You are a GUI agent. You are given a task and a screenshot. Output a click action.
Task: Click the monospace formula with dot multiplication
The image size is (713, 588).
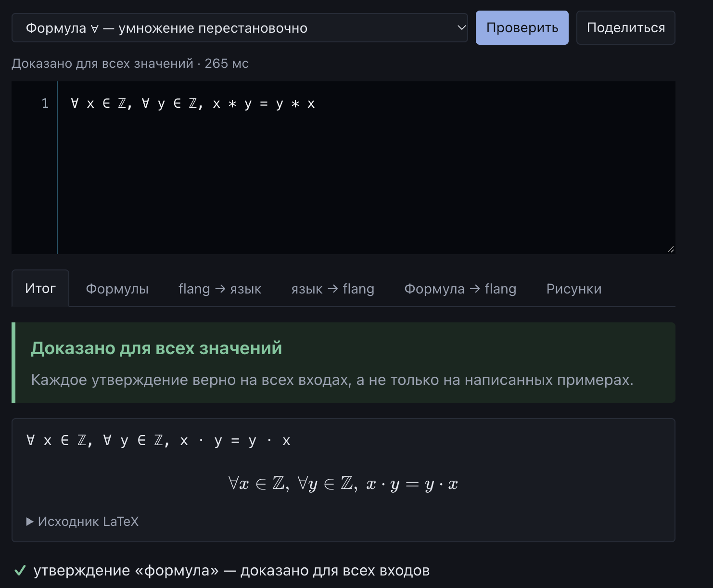[158, 440]
